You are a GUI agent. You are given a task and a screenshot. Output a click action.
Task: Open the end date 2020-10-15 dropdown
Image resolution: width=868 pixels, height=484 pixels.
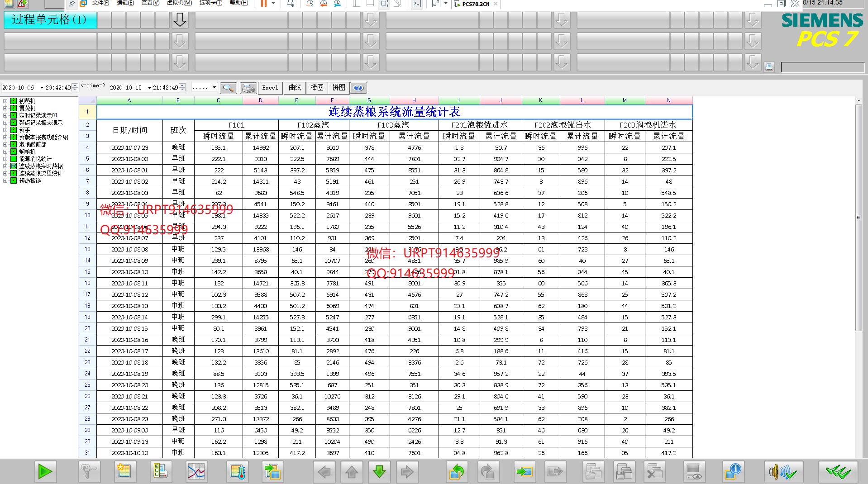coord(149,88)
